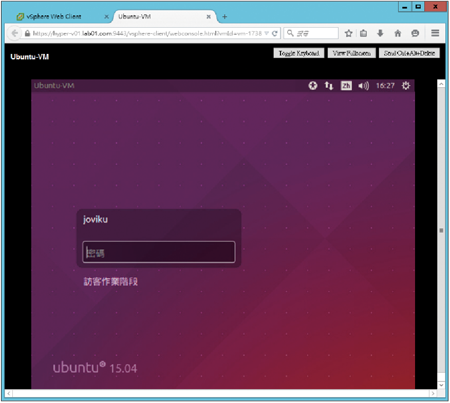450x403 pixels.
Task: Go back with the browser back arrow
Action: (x=14, y=33)
